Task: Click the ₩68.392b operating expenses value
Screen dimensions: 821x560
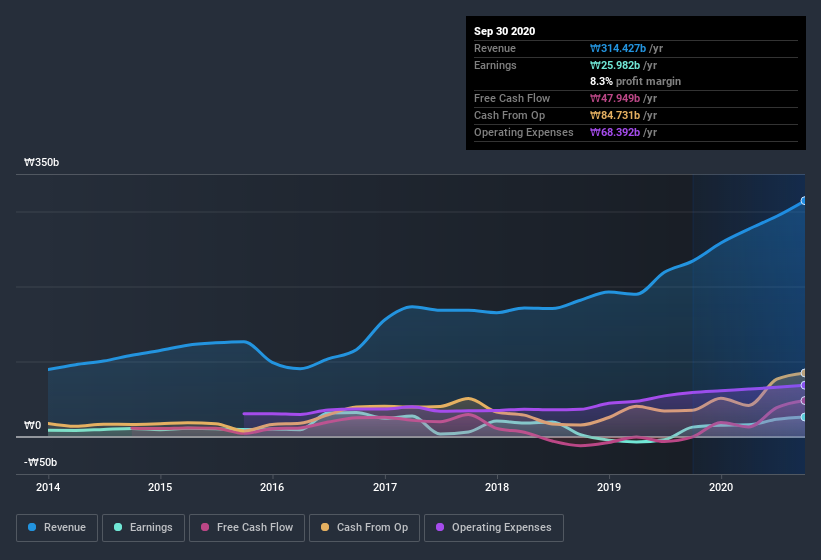Action: (615, 132)
